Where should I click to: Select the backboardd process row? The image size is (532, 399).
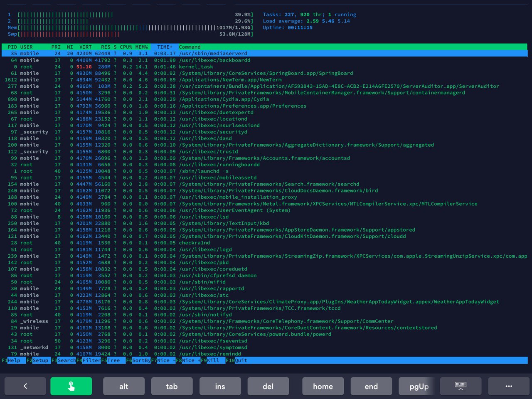coord(264,60)
